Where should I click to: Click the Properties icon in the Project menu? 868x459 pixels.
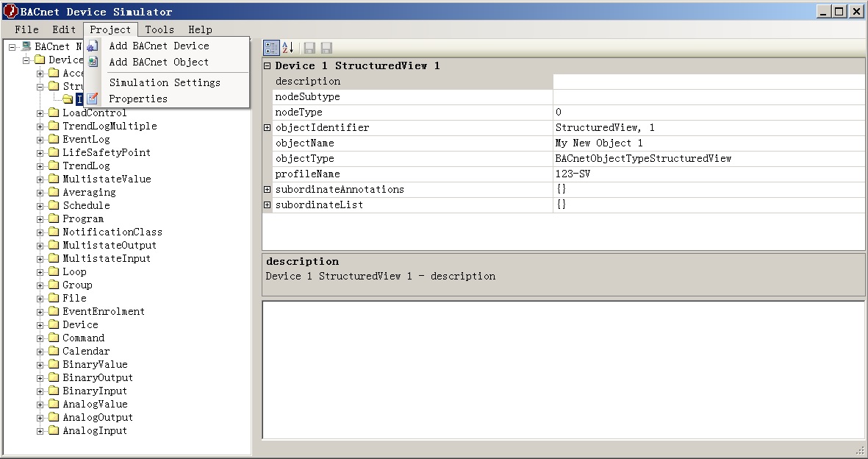92,98
